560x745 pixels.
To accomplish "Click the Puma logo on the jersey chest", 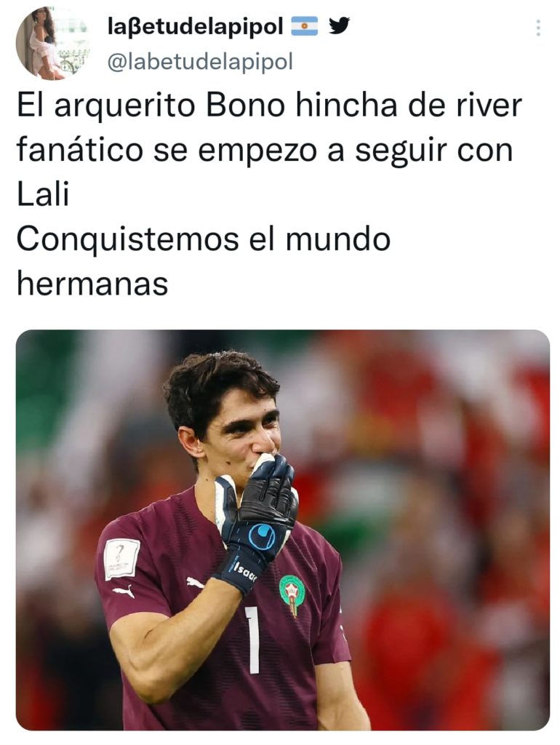I will click(x=195, y=583).
